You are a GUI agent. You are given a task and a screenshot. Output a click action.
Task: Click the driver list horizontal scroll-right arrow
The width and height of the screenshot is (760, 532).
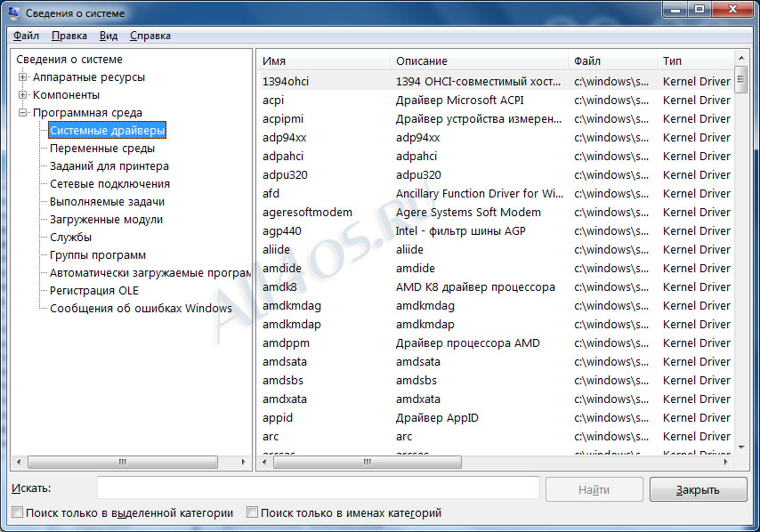coord(725,463)
